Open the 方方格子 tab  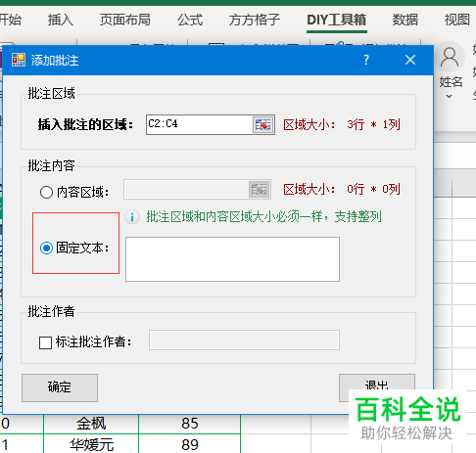pos(255,20)
